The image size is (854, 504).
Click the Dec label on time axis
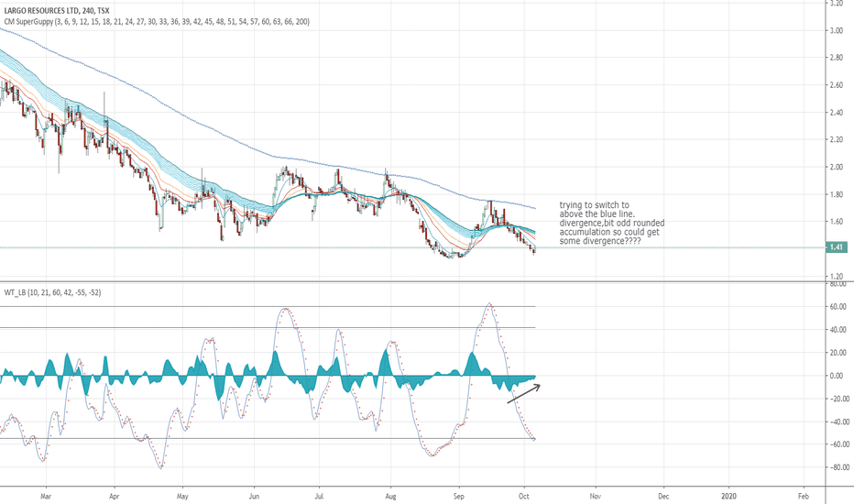[663, 497]
